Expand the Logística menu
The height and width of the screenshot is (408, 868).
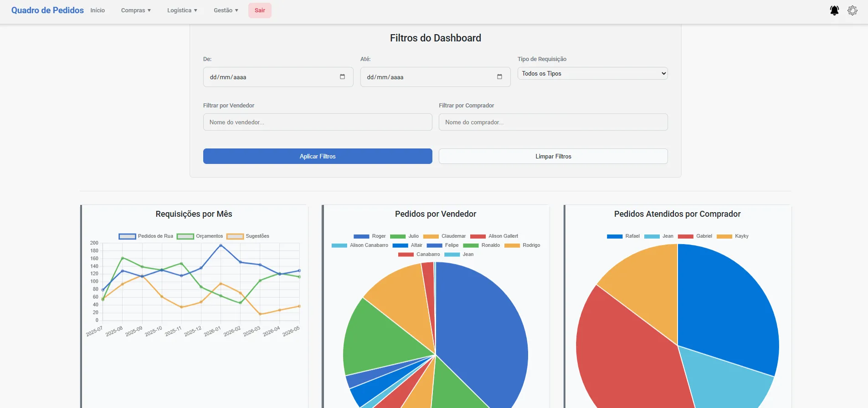click(x=182, y=10)
